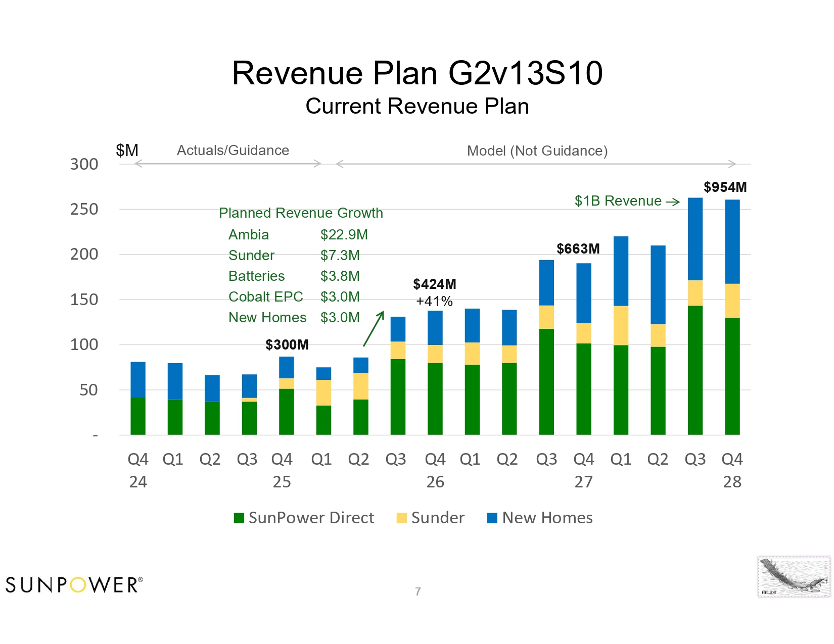Click the $663M data label

(x=578, y=249)
